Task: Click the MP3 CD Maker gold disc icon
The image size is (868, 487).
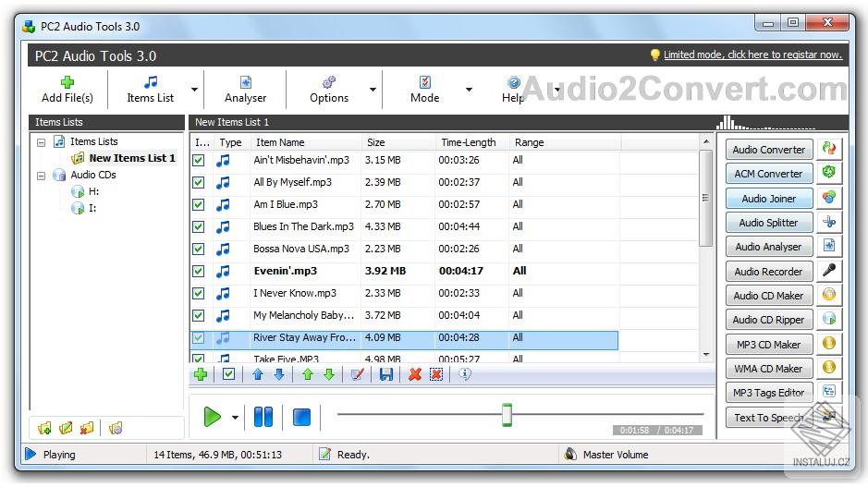Action: click(828, 343)
